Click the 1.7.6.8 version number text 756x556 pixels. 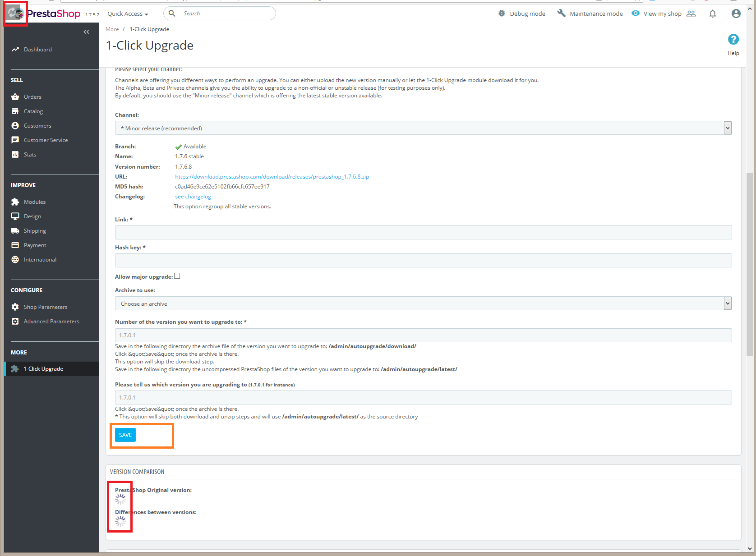pos(184,167)
